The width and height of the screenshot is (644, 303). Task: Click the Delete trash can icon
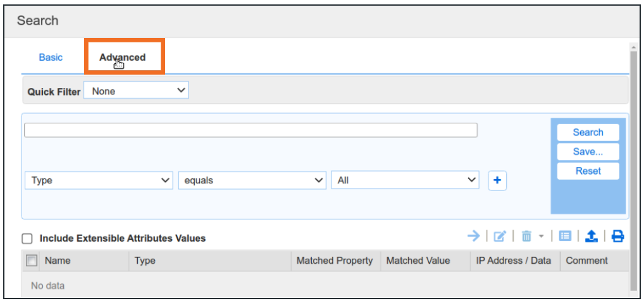click(526, 236)
